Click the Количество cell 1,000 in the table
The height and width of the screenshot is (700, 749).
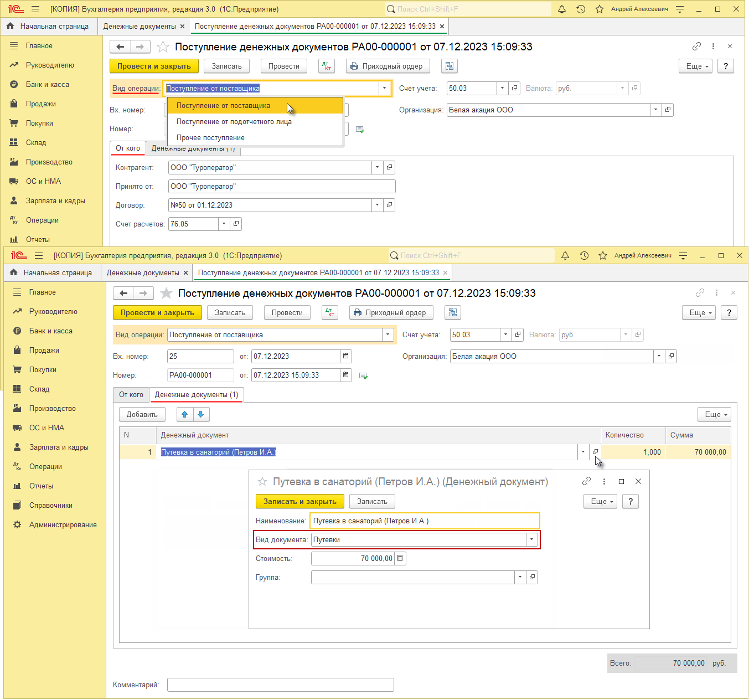(633, 452)
